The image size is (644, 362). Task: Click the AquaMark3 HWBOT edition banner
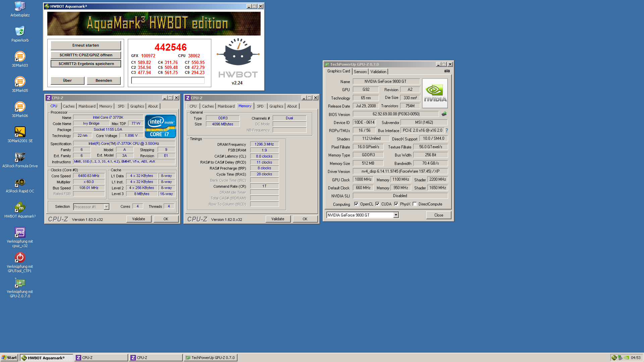pyautogui.click(x=154, y=23)
